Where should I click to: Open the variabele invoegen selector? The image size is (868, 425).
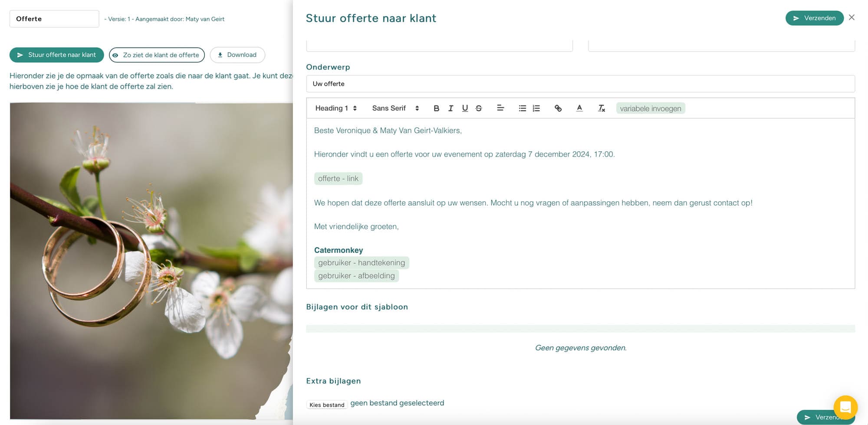651,108
